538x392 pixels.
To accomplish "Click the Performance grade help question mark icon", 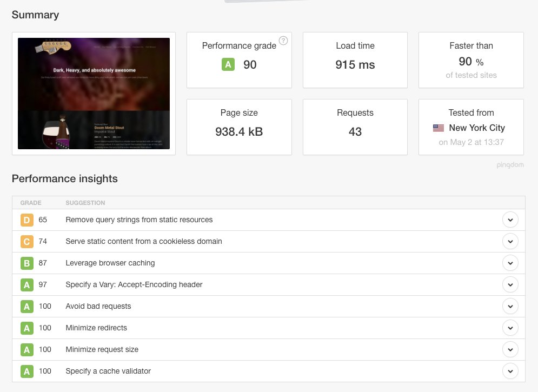I will coord(283,41).
